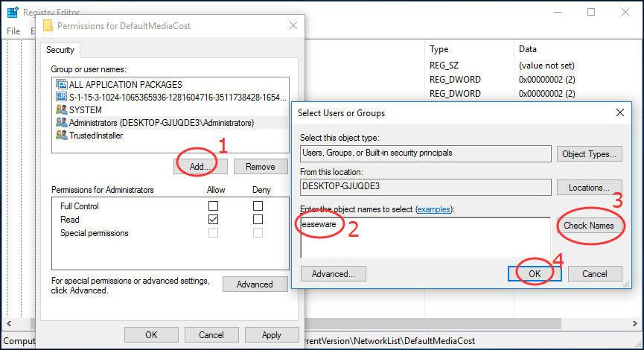Viewport: 644px width, 350px height.
Task: Select ALL APPLICATION PACKAGES icon in list
Action: coord(62,85)
